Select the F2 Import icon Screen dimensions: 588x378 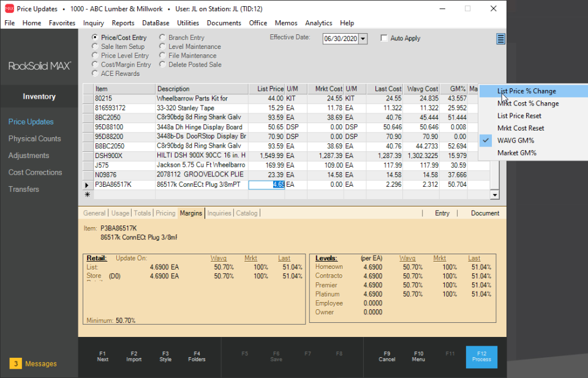[134, 357]
